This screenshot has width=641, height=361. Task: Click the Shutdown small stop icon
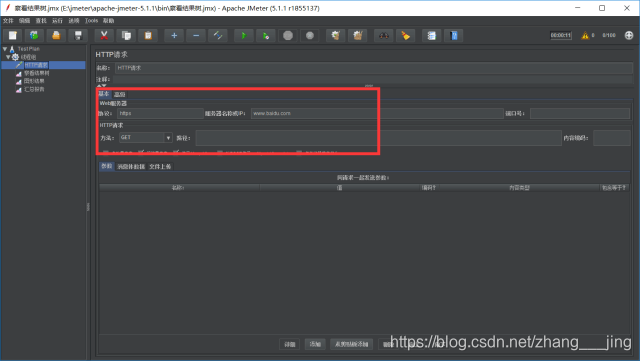[x=310, y=36]
